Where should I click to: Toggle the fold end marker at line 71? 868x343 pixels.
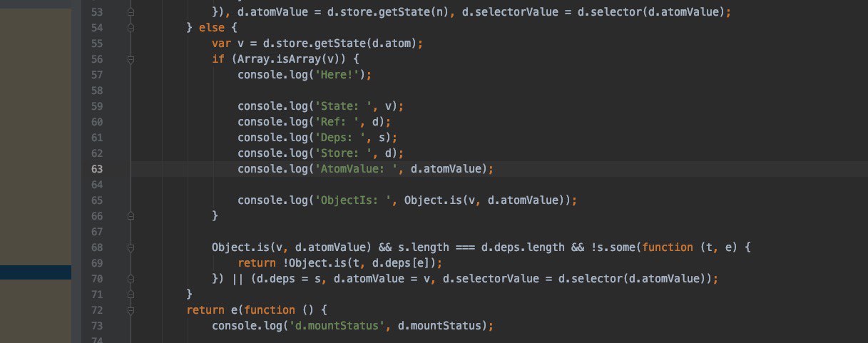click(131, 294)
